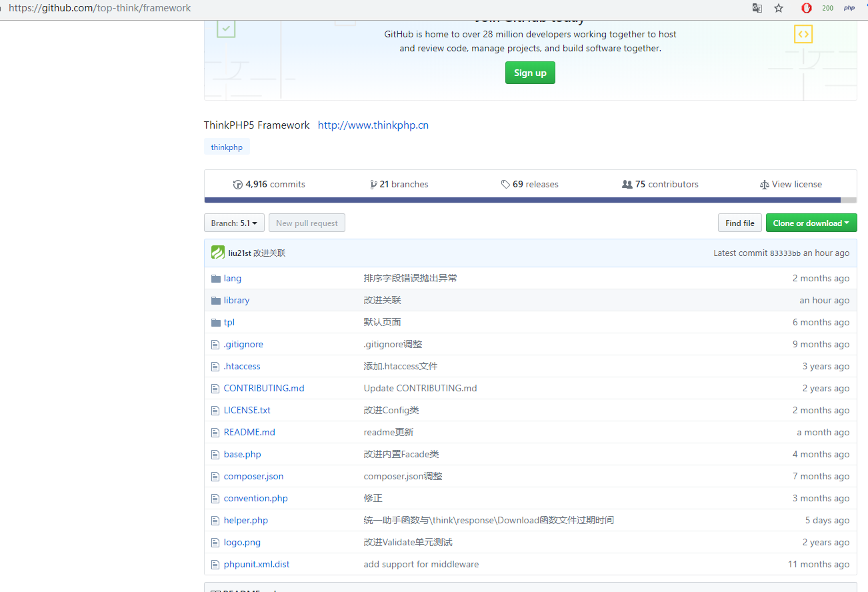
Task: Open the logo.png file link
Action: pyautogui.click(x=242, y=543)
